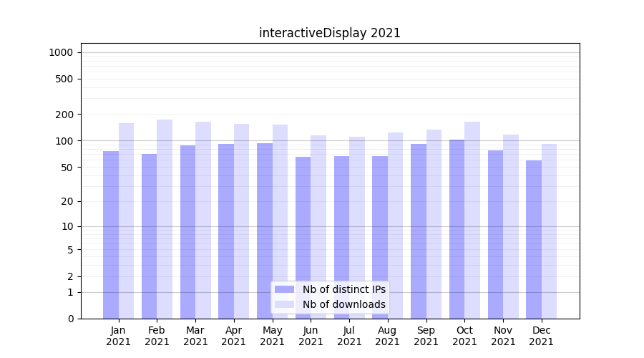Click the Nov 2021 x-axis label

click(503, 336)
